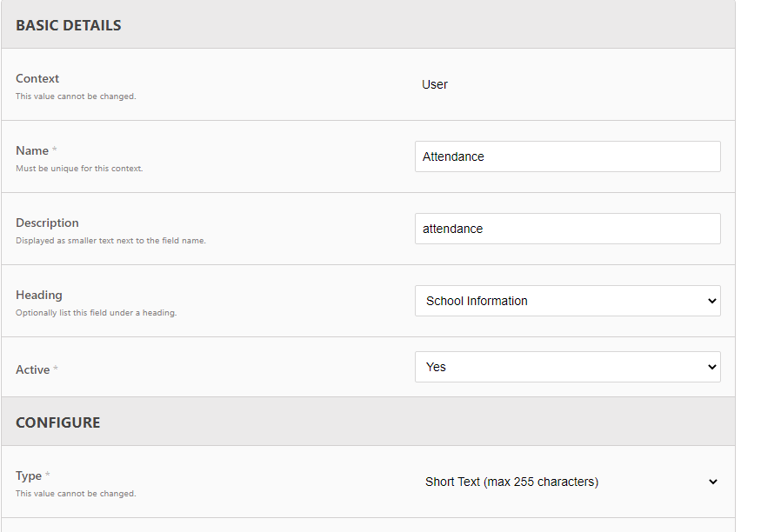Click the Type field label
This screenshot has width=761, height=532.
[x=29, y=475]
